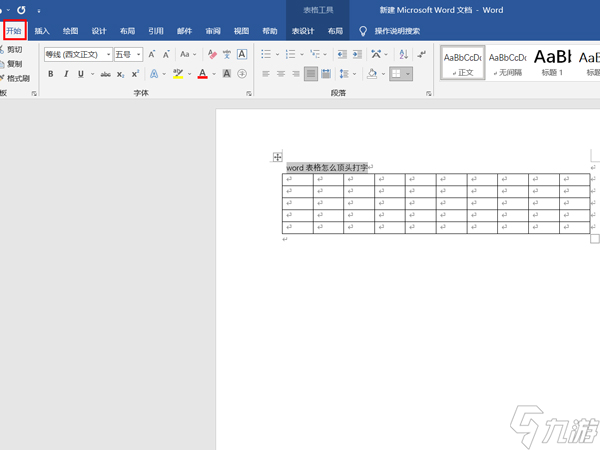Screen dimensions: 600x450
Task: Decrease paragraph indent
Action: [342, 54]
